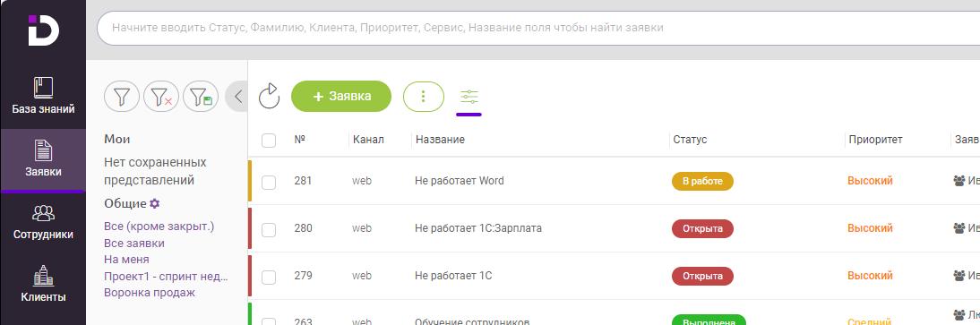This screenshot has width=980, height=325.
Task: Open view Воронка продаж
Action: pyautogui.click(x=150, y=292)
